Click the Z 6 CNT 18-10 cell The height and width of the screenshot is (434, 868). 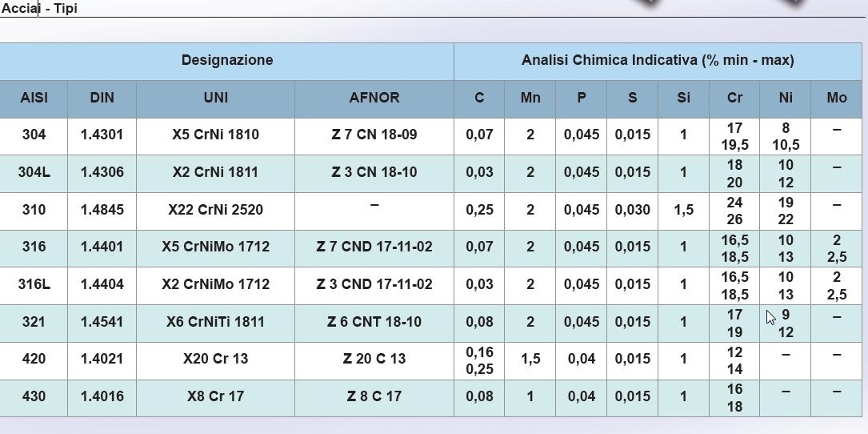coord(374,322)
